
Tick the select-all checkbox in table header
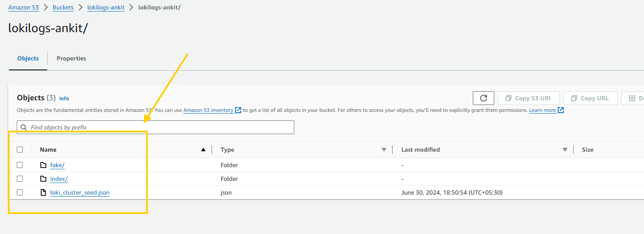[x=20, y=150]
